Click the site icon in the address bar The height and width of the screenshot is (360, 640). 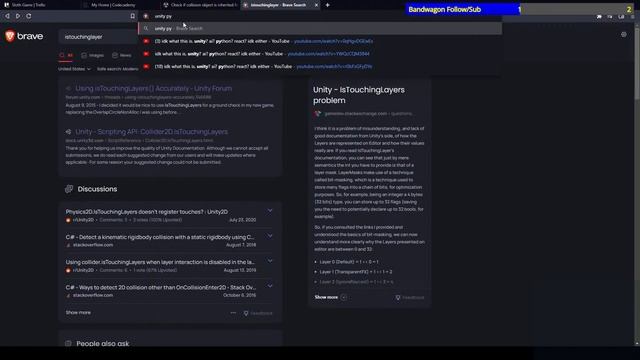point(146,16)
